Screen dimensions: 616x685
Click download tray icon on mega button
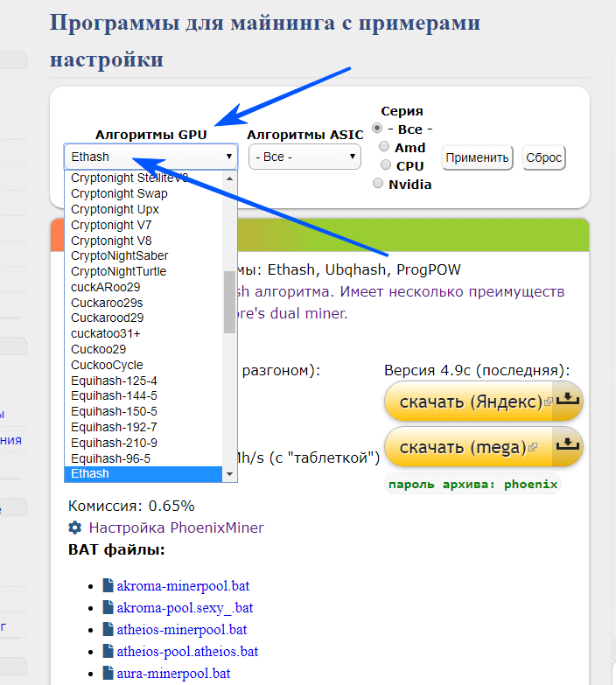pos(567,444)
